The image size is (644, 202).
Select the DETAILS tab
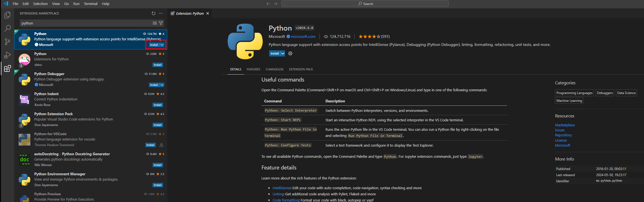236,69
